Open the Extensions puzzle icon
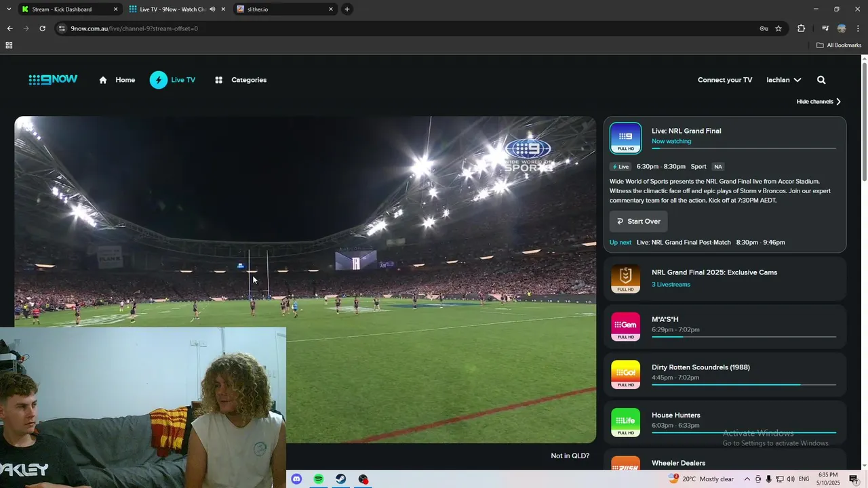The height and width of the screenshot is (488, 868). [x=801, y=28]
